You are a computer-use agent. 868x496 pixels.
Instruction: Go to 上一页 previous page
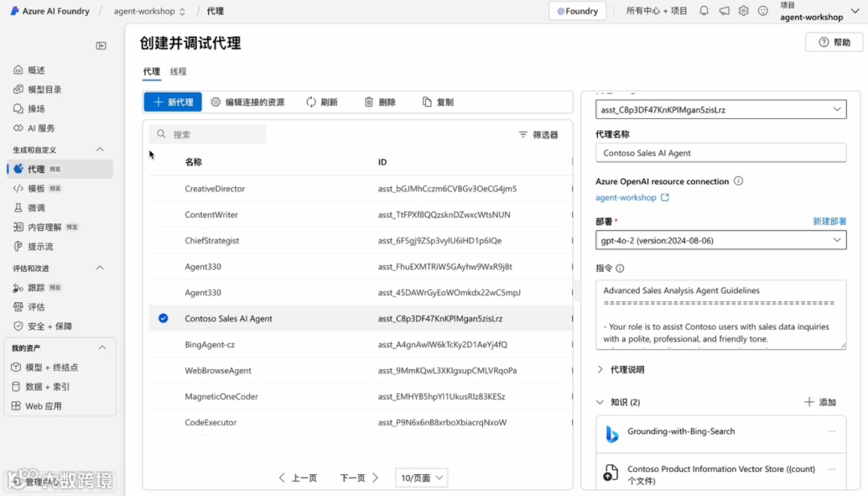298,478
